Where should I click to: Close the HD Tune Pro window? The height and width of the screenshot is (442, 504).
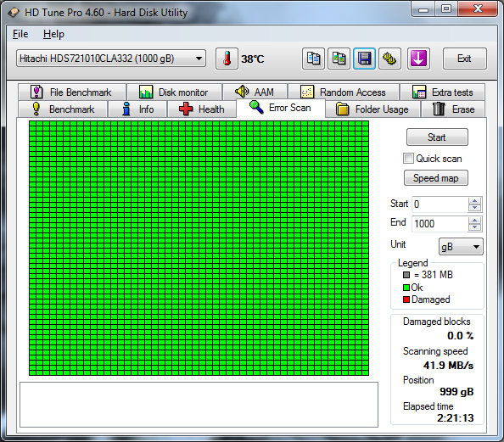[478, 9]
